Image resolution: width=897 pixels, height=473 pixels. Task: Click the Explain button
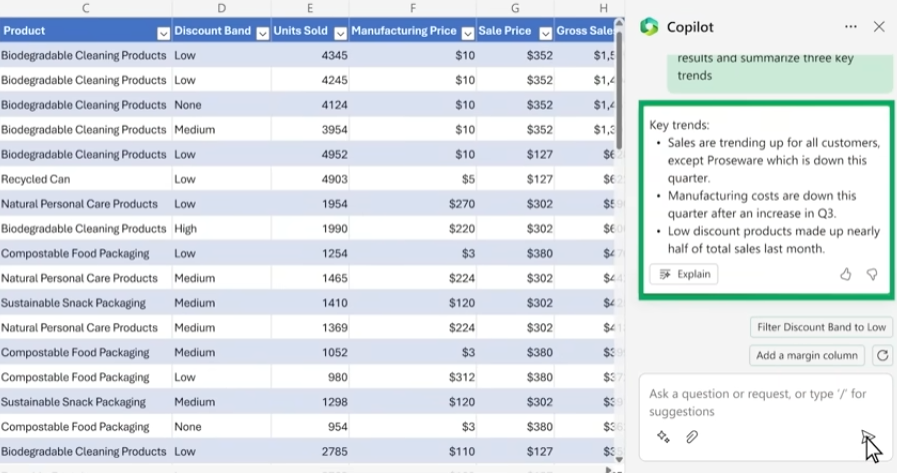pos(684,274)
